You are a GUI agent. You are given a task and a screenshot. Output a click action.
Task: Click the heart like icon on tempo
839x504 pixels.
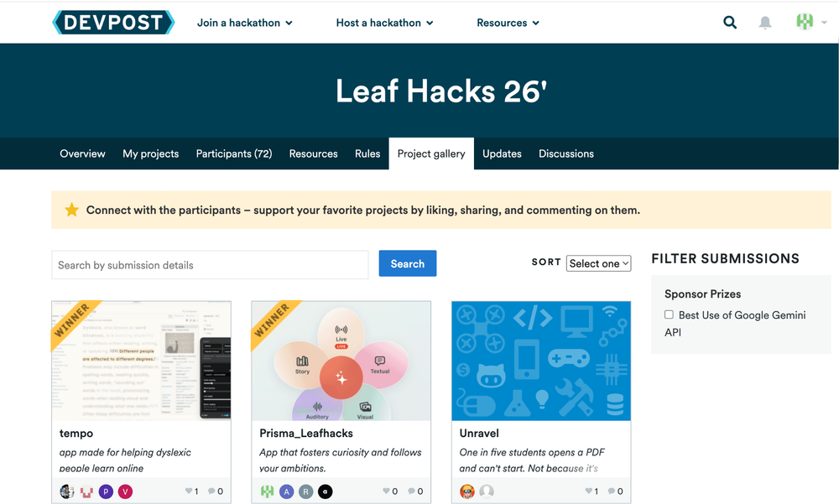188,491
